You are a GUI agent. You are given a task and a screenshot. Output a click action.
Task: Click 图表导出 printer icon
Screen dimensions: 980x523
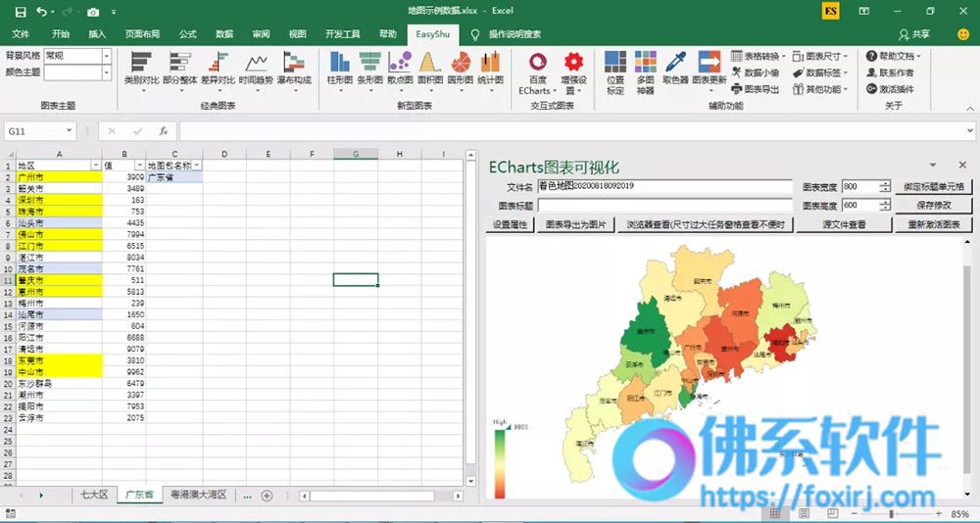tap(755, 89)
